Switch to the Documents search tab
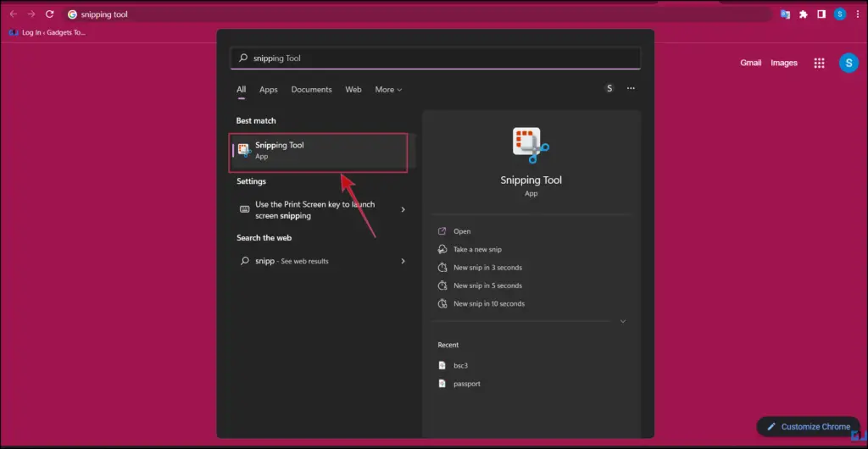868x449 pixels. click(x=312, y=90)
